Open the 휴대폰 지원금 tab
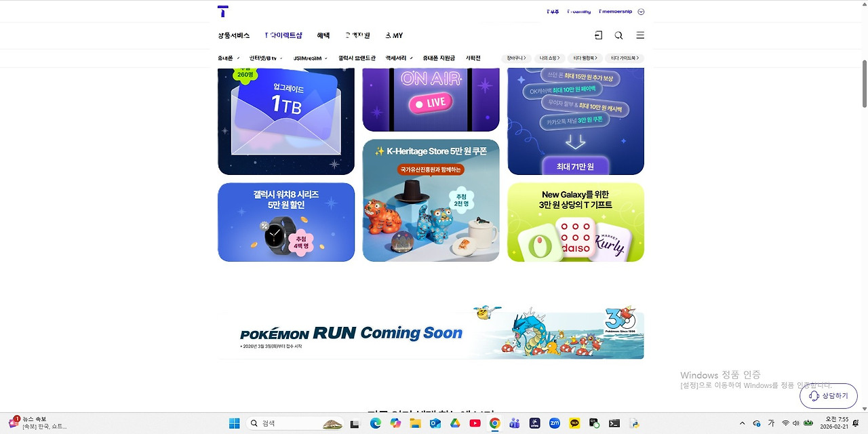The width and height of the screenshot is (868, 434). (439, 58)
